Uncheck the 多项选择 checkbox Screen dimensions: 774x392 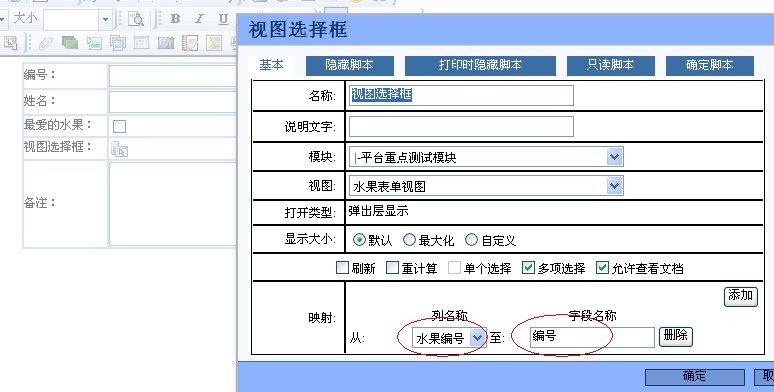click(x=528, y=268)
